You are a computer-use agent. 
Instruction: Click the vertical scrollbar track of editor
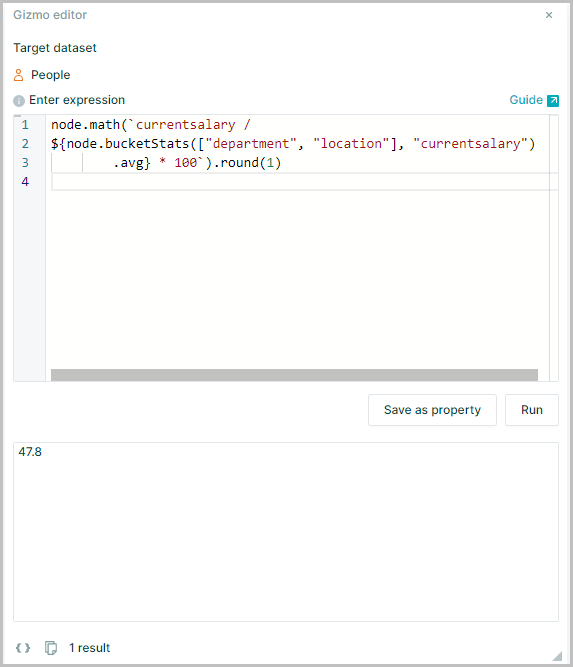(x=553, y=248)
